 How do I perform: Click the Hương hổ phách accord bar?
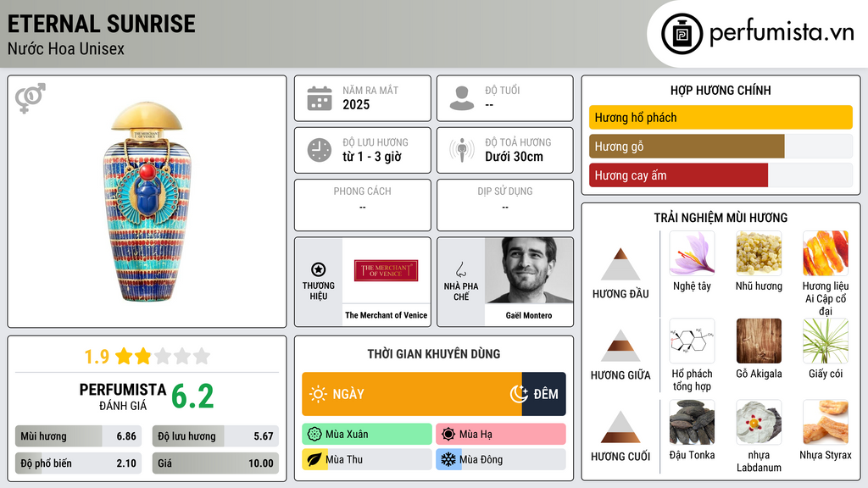[721, 117]
